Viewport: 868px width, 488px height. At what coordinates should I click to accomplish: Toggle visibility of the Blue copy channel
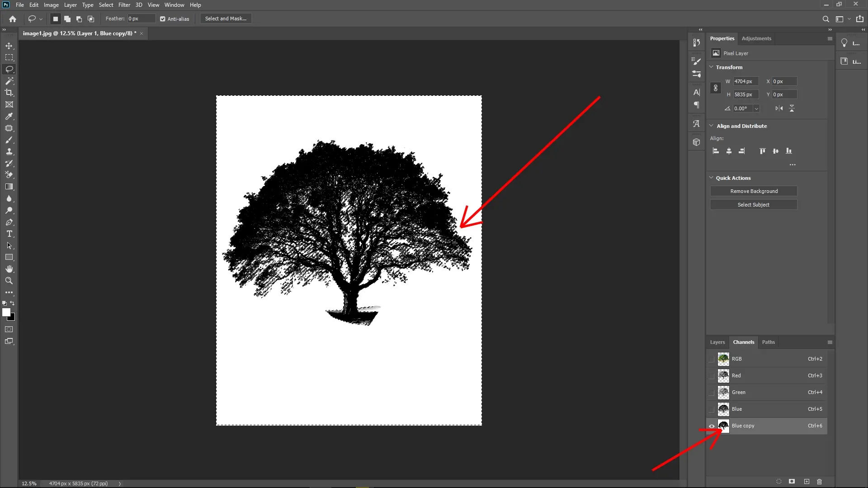711,426
